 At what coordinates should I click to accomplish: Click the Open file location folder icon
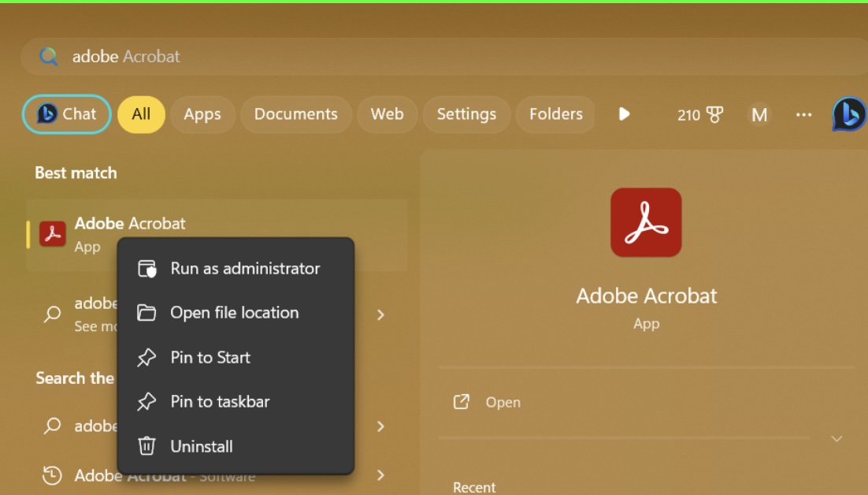click(147, 312)
